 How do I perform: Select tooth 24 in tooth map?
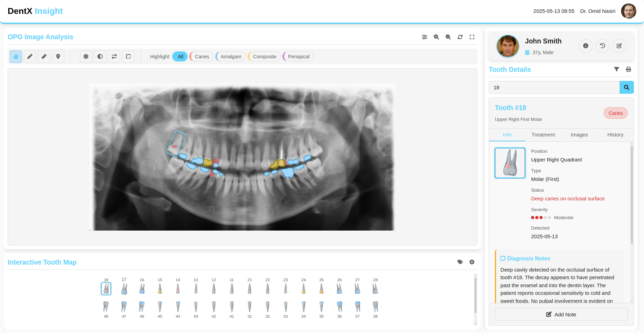click(303, 289)
